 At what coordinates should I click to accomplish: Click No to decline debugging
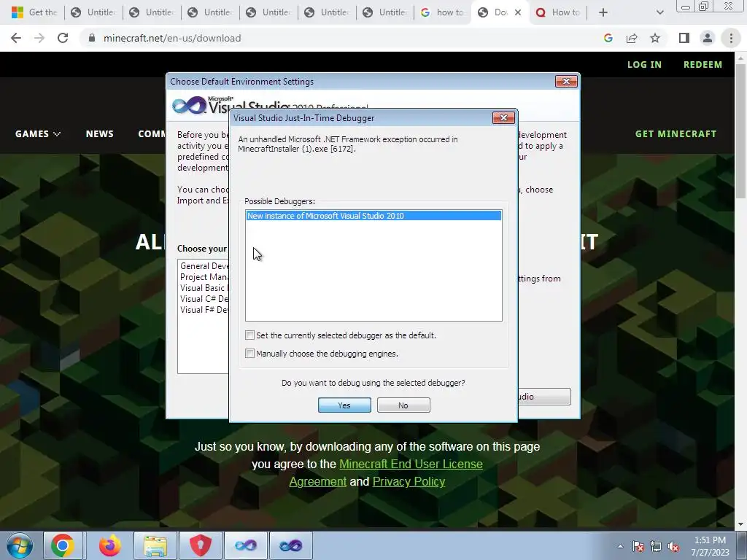coord(403,405)
